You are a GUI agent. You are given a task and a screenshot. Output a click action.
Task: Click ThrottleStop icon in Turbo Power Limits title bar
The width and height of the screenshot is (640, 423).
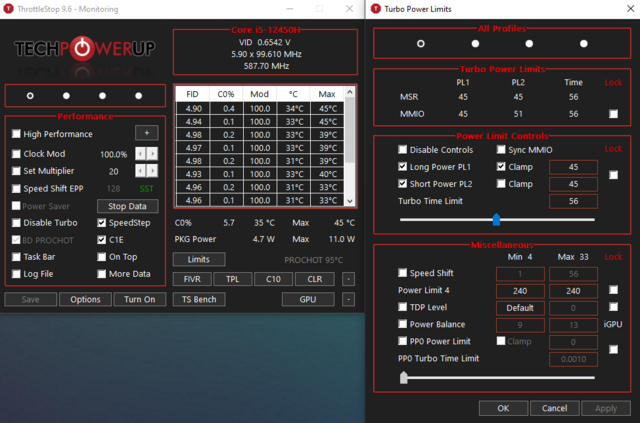coord(376,8)
